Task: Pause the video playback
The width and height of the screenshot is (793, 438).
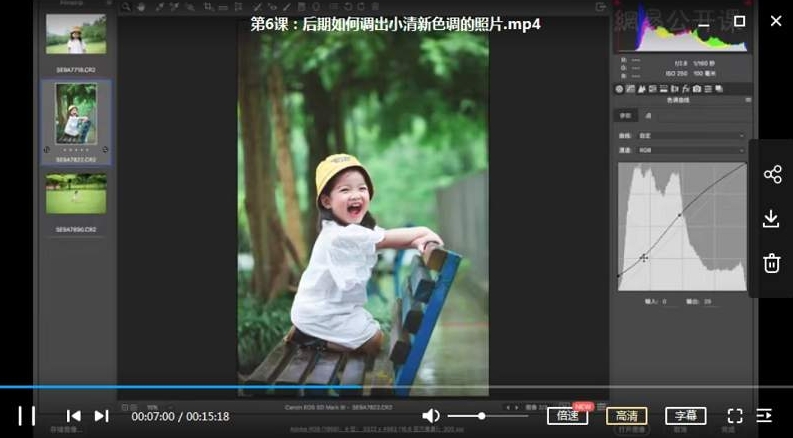Action: tap(27, 416)
